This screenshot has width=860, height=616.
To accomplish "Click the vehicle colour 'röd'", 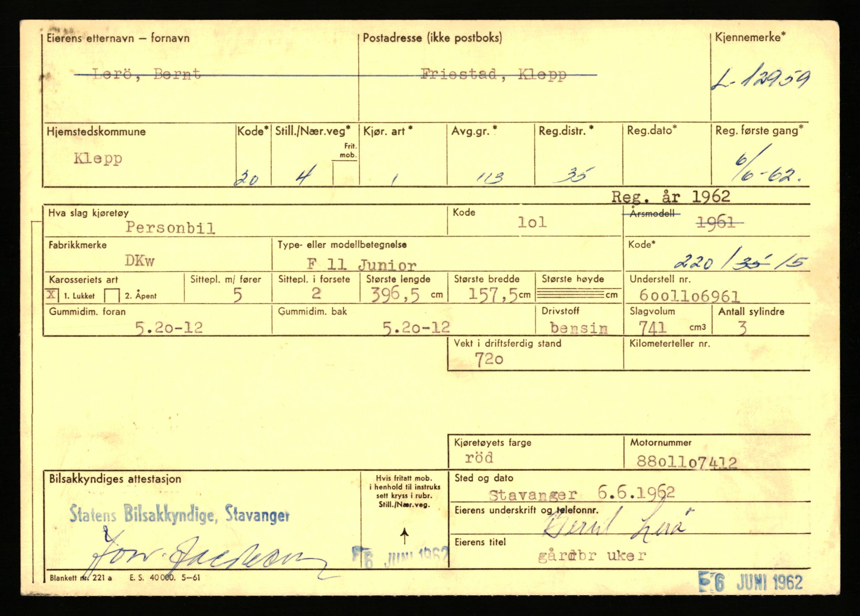I will (x=479, y=458).
